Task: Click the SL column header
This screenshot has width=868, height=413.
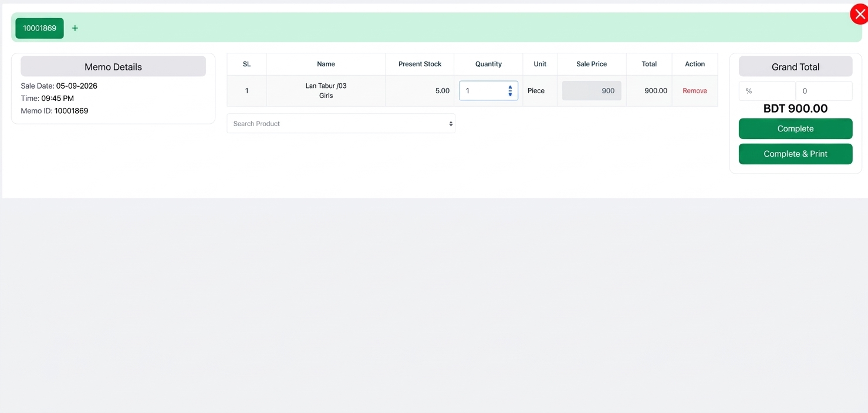Action: tap(246, 64)
